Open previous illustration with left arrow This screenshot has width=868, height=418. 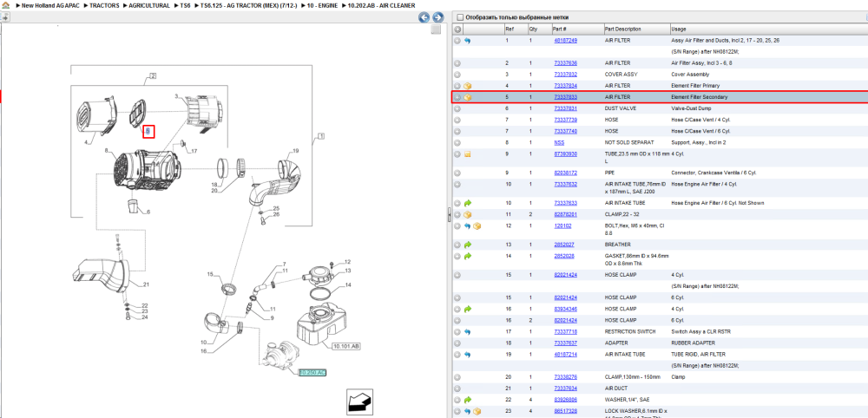coord(424,17)
